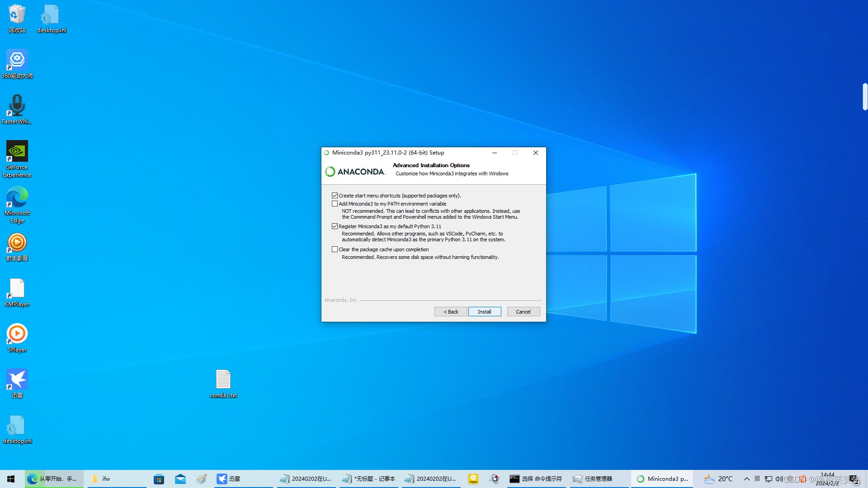The width and height of the screenshot is (868, 488).
Task: Open Microsoft Store from taskbar
Action: point(159,479)
